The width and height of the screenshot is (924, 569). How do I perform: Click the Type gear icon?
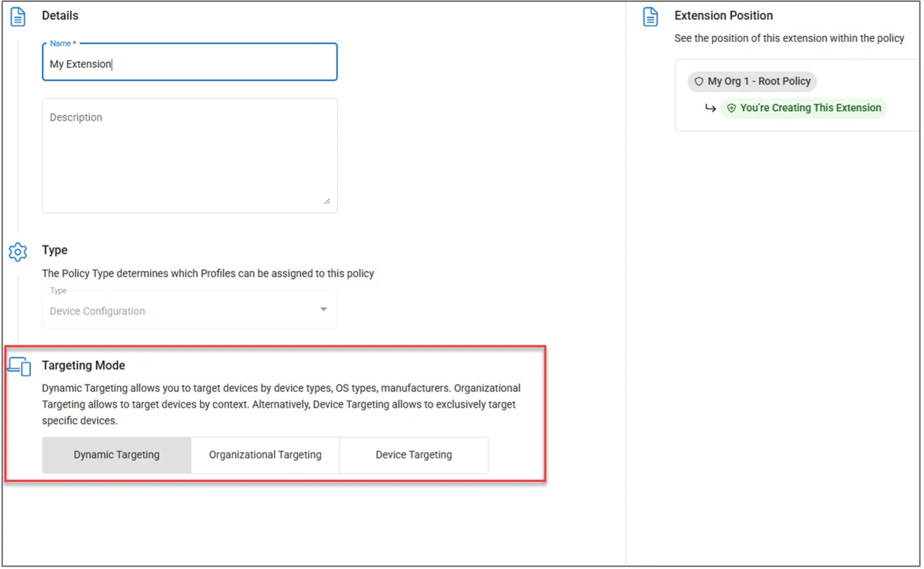coord(18,252)
